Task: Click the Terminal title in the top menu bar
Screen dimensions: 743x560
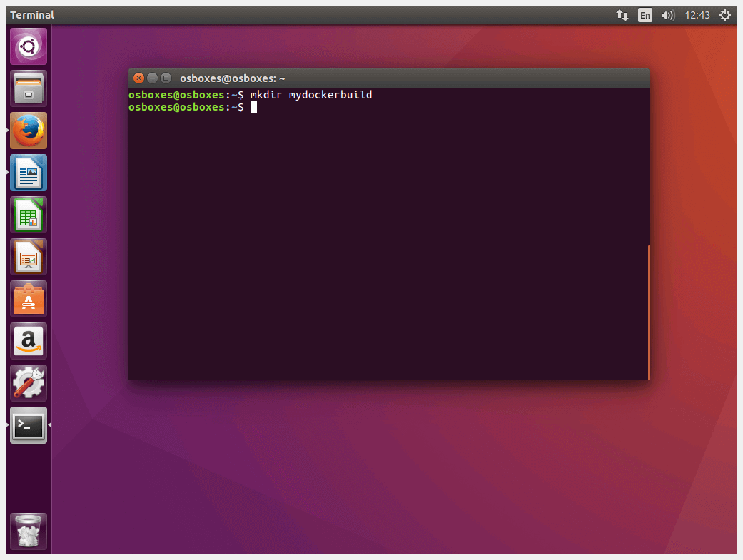Action: [31, 14]
